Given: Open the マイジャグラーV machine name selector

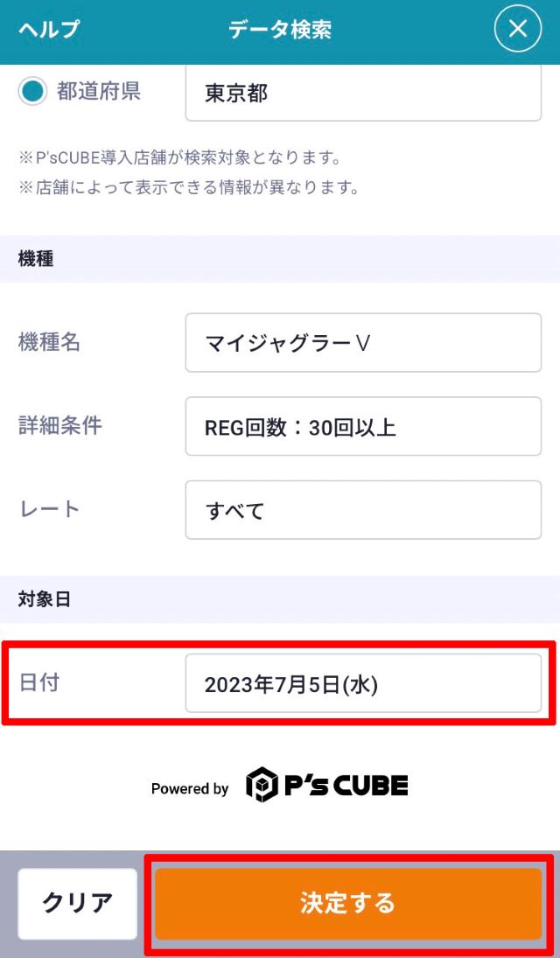Looking at the screenshot, I should (363, 343).
